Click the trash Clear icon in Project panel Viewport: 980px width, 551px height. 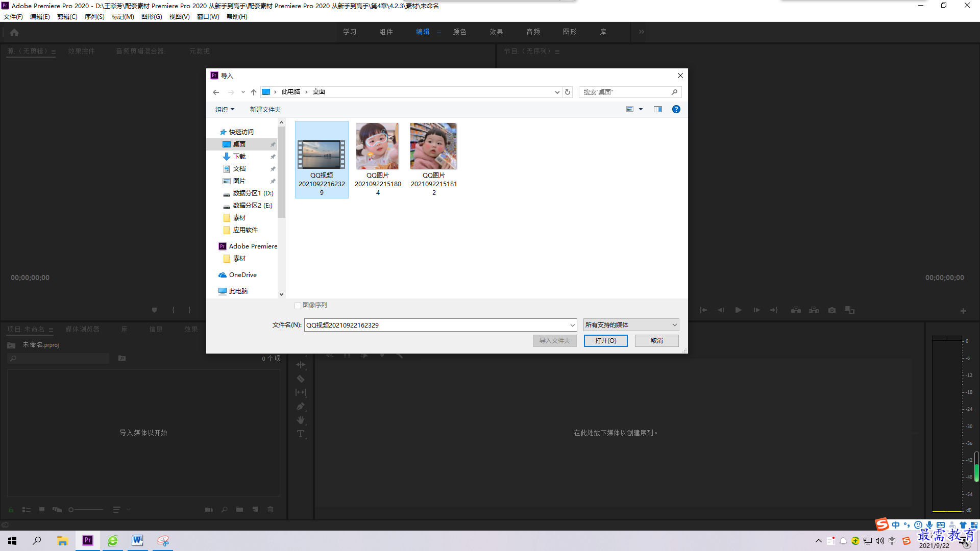click(271, 509)
